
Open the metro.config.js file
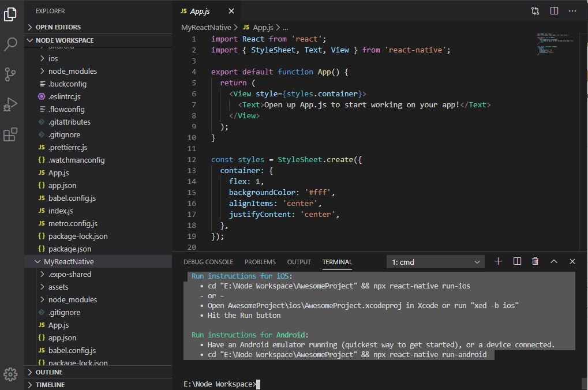(x=98, y=223)
